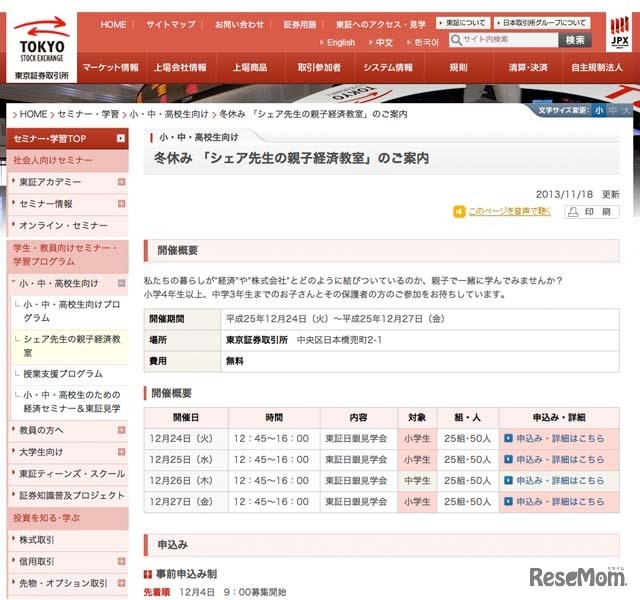
Task: Expand the 東証アカデミー sidebar item
Action: tap(121, 182)
